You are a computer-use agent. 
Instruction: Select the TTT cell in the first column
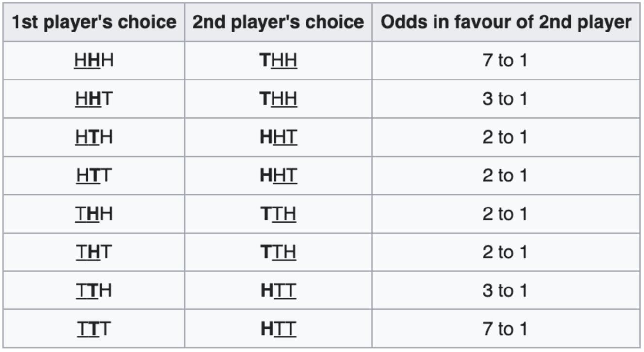point(94,329)
